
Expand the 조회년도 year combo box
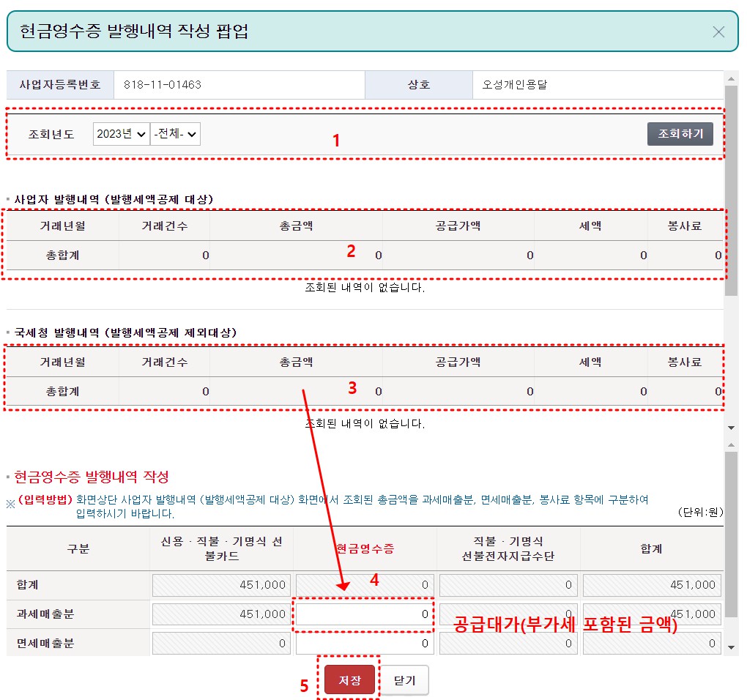[120, 134]
